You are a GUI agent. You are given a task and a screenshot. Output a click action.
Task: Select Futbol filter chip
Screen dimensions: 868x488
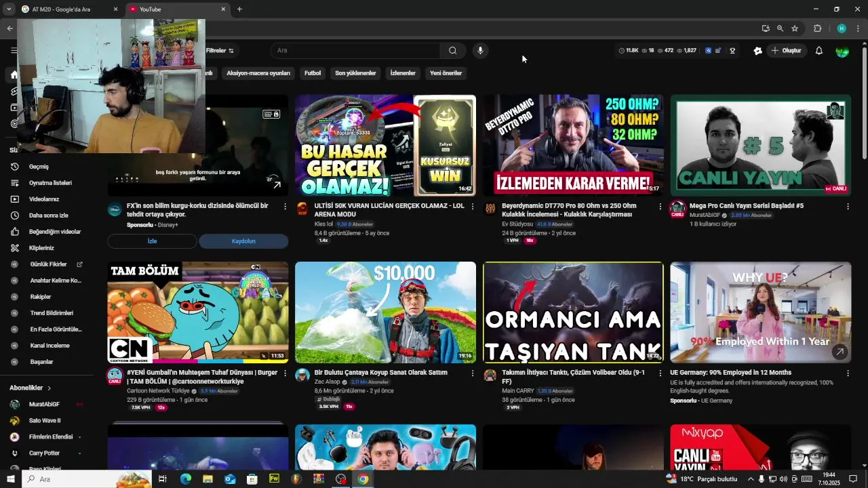(x=313, y=73)
